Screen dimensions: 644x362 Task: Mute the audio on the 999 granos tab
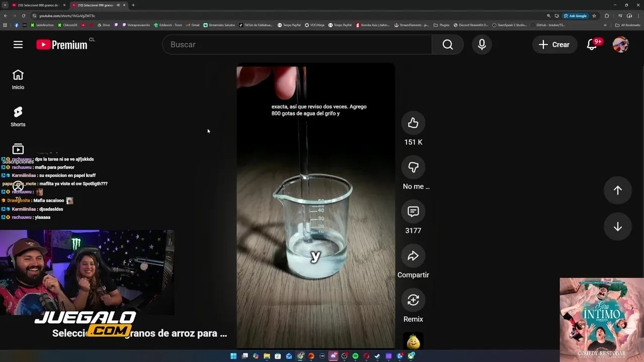(x=118, y=5)
